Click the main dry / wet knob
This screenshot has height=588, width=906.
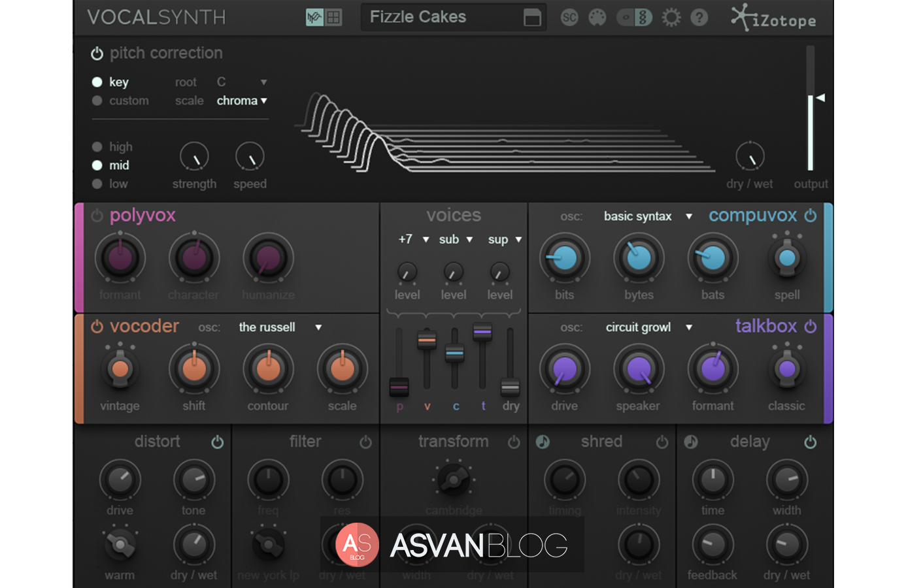pyautogui.click(x=750, y=157)
